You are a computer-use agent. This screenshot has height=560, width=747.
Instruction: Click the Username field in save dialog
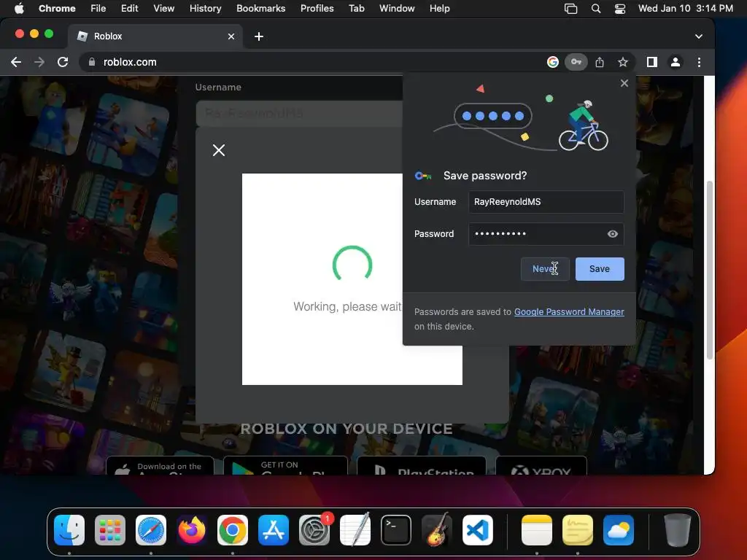tap(546, 202)
